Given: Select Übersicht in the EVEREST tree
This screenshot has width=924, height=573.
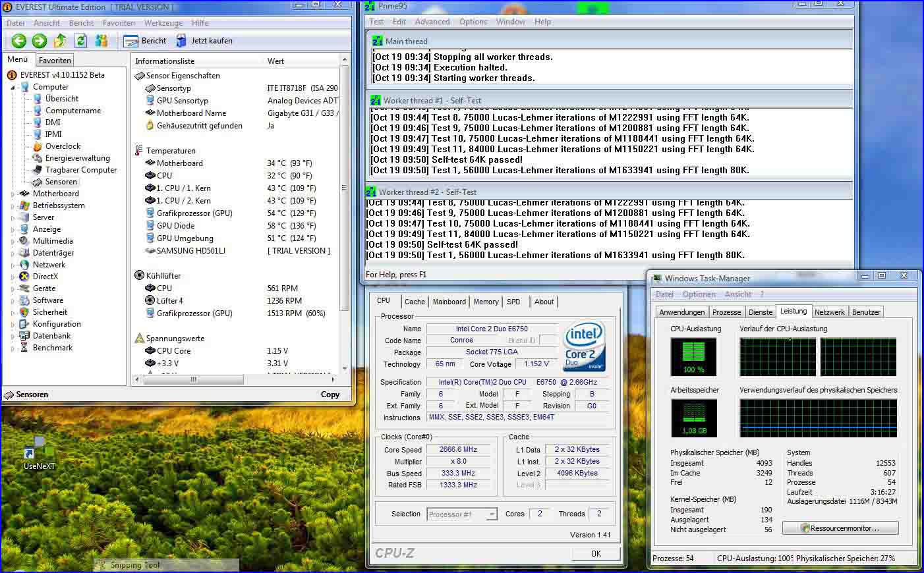Looking at the screenshot, I should point(61,99).
